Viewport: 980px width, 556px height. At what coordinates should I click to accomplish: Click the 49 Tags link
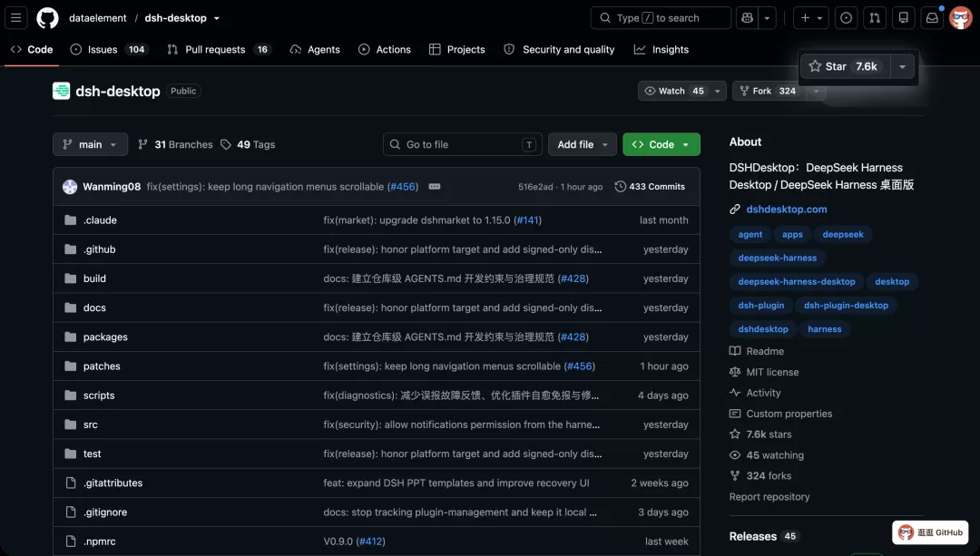pos(248,144)
